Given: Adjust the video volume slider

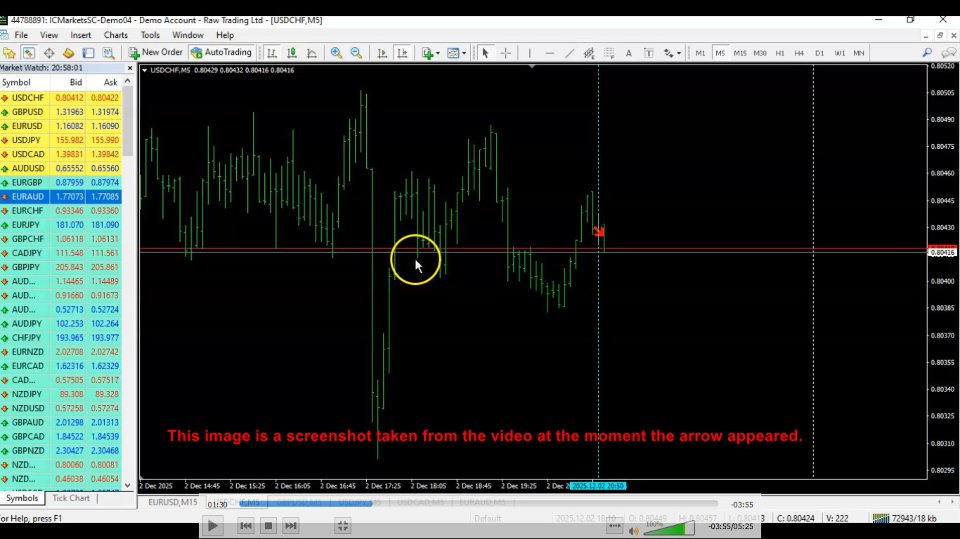Looking at the screenshot, I should point(669,528).
